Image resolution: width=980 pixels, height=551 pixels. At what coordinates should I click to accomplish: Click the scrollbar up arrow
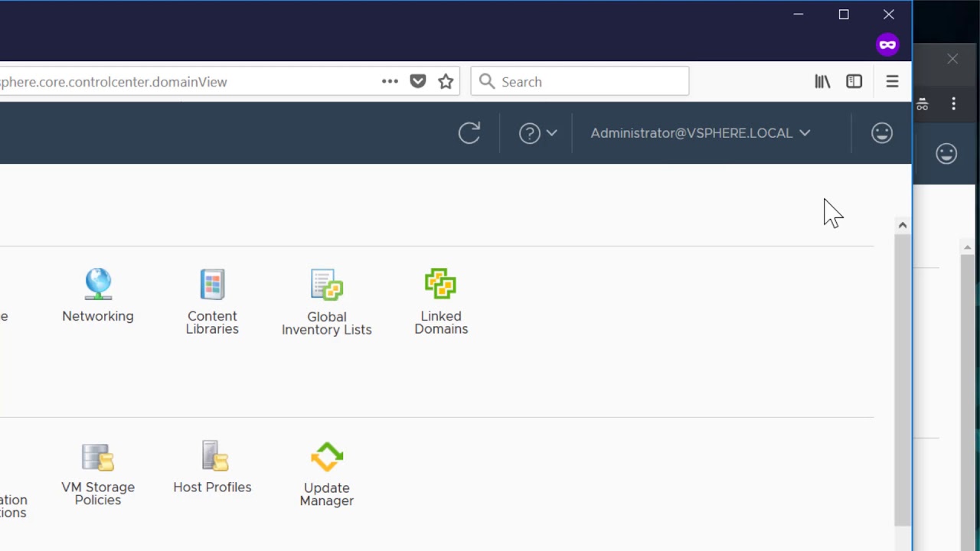coord(902,225)
